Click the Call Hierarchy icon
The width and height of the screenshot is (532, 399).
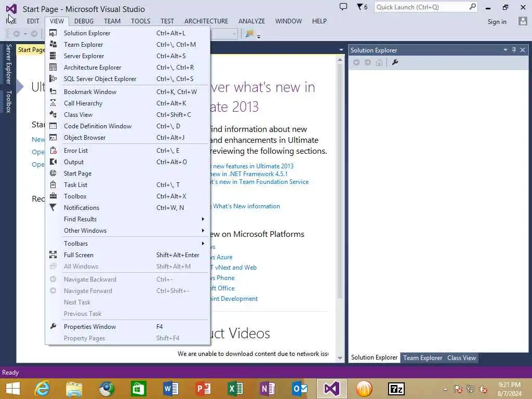point(53,103)
